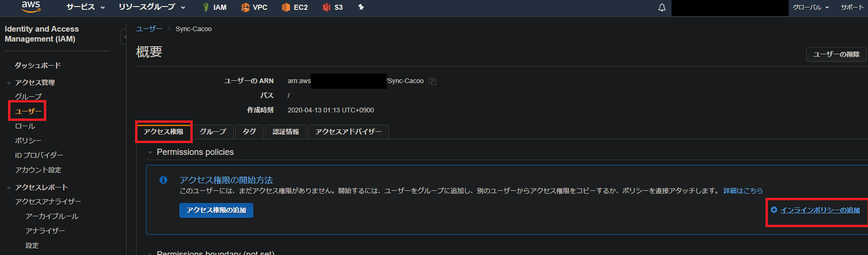Open ID プロバイダー in the sidebar

point(39,155)
